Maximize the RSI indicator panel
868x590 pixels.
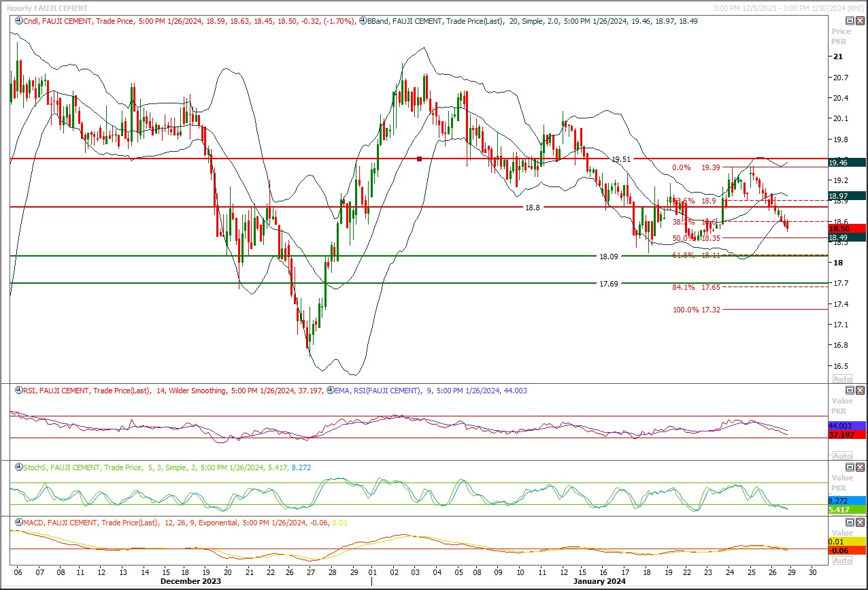point(850,391)
